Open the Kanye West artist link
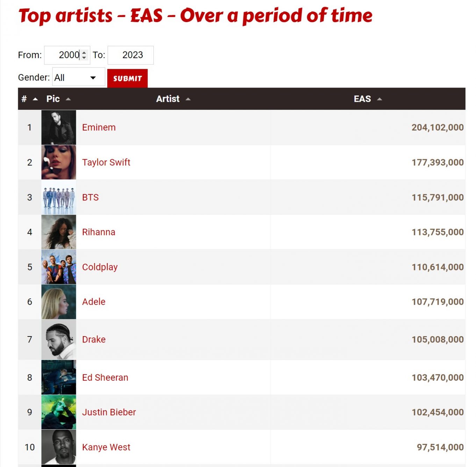This screenshot has height=467, width=476. (106, 447)
